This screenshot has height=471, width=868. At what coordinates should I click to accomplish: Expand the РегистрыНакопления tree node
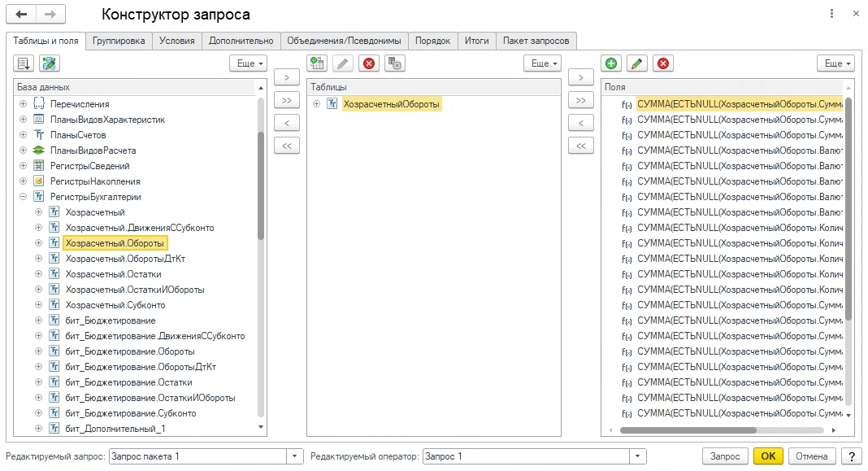[23, 181]
